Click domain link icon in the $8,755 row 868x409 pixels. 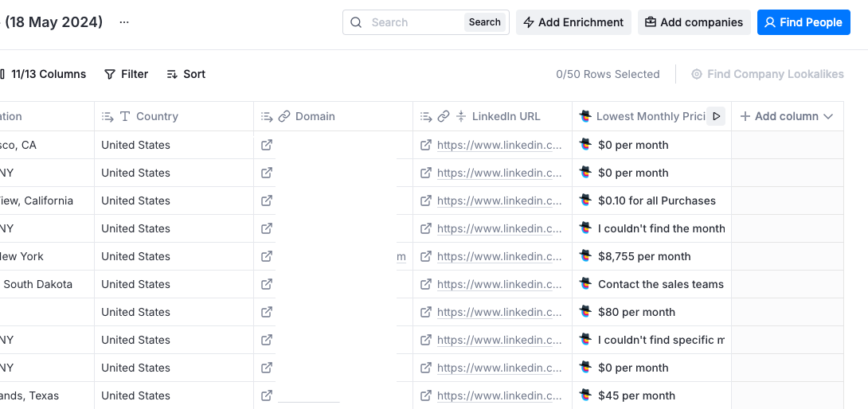point(267,256)
